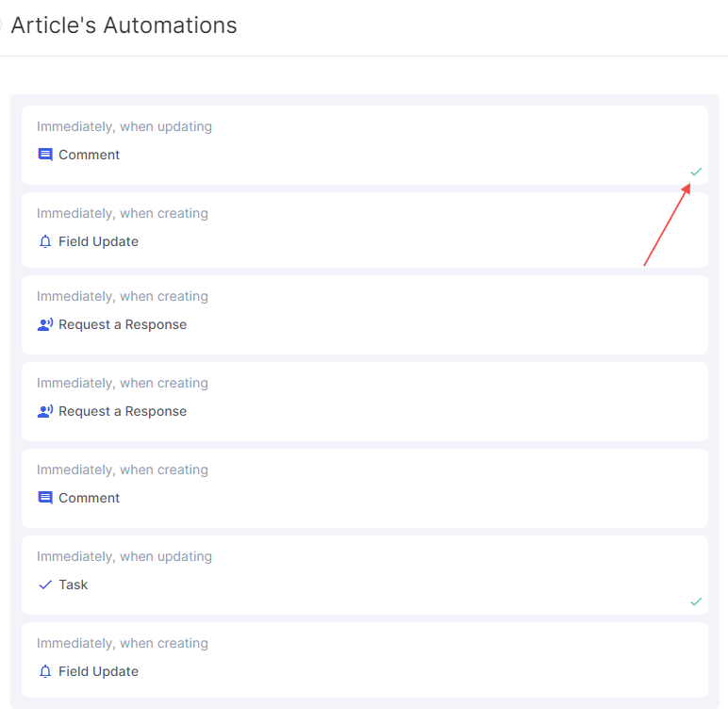Click the green checkmark on the Task card
This screenshot has width=728, height=725.
pyautogui.click(x=696, y=601)
